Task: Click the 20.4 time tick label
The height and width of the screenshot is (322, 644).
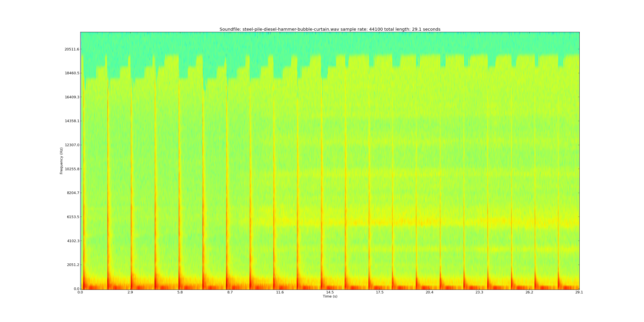Action: tap(430, 292)
